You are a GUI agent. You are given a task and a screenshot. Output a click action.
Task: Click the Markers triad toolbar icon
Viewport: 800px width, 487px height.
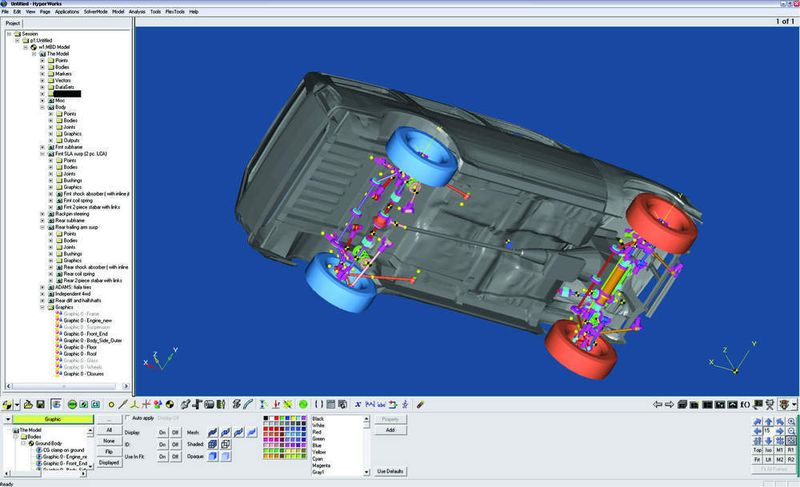pyautogui.click(x=135, y=404)
